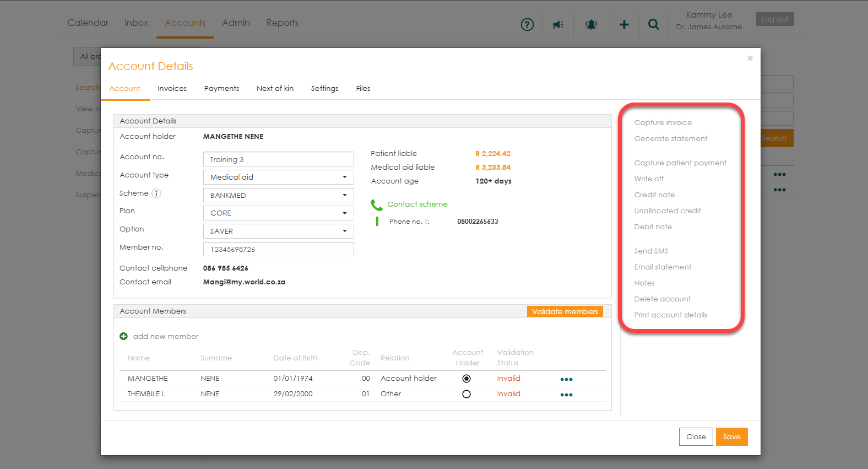Screen dimensions: 868x469
Task: Open search via magnifier icon
Action: (x=654, y=24)
